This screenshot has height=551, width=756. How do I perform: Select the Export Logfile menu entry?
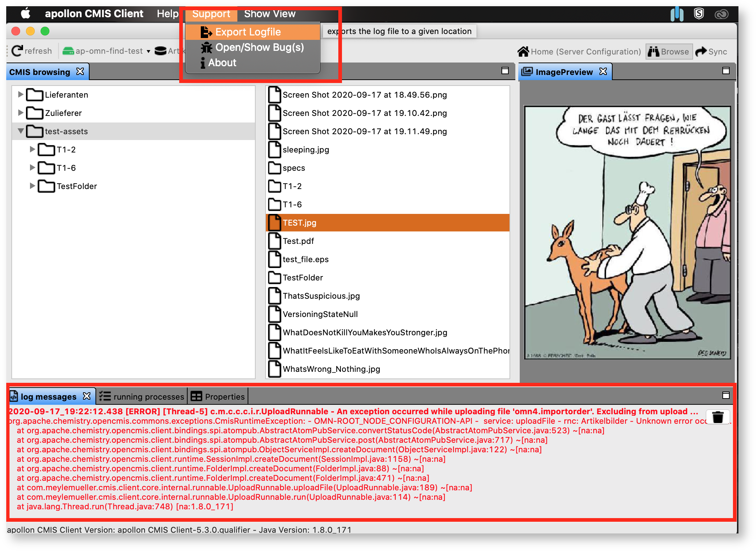248,32
